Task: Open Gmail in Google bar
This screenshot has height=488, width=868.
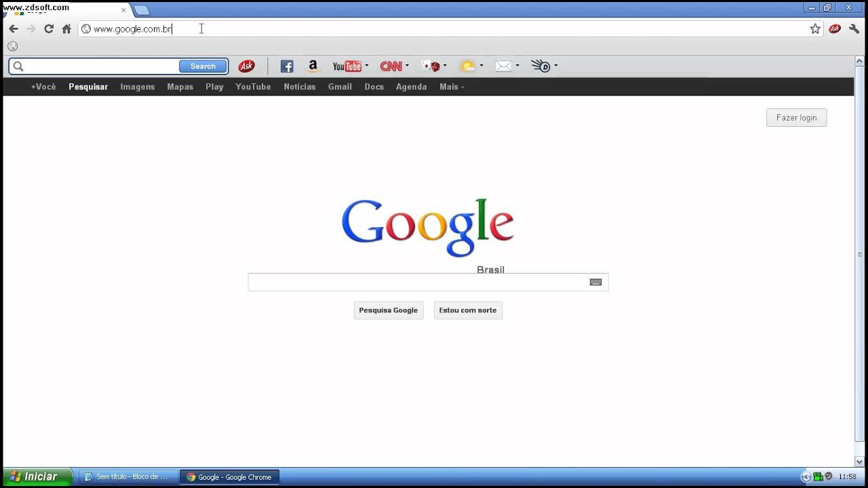Action: [x=340, y=87]
